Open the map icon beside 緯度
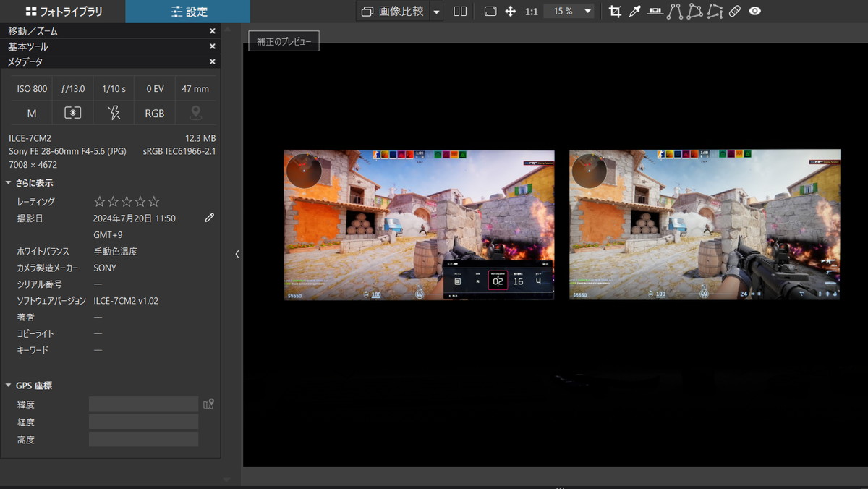The height and width of the screenshot is (489, 868). pyautogui.click(x=209, y=404)
